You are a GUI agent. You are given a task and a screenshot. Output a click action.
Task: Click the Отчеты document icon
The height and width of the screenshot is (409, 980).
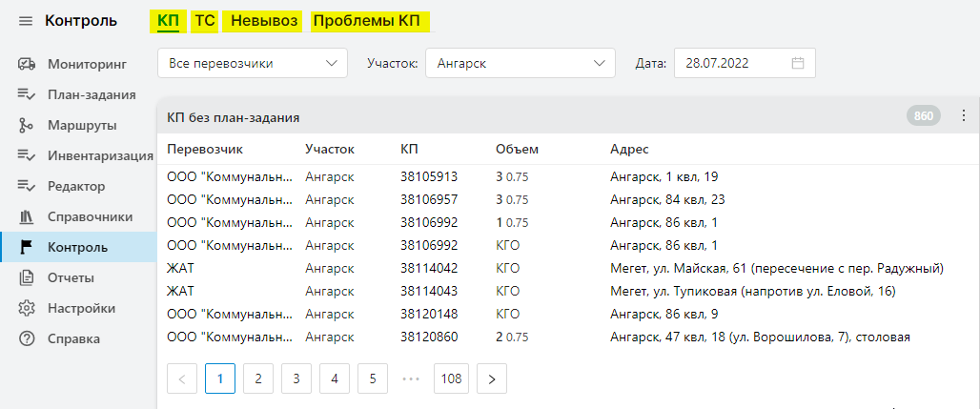[27, 277]
